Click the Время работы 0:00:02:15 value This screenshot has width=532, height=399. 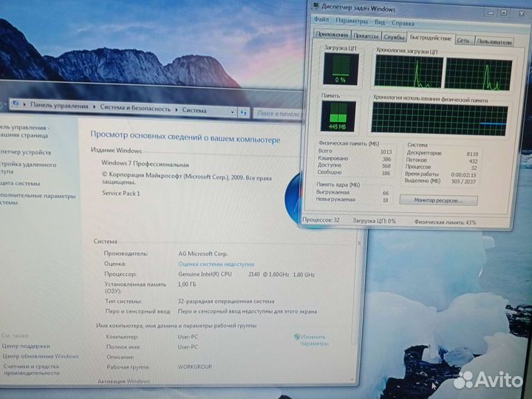tap(463, 175)
